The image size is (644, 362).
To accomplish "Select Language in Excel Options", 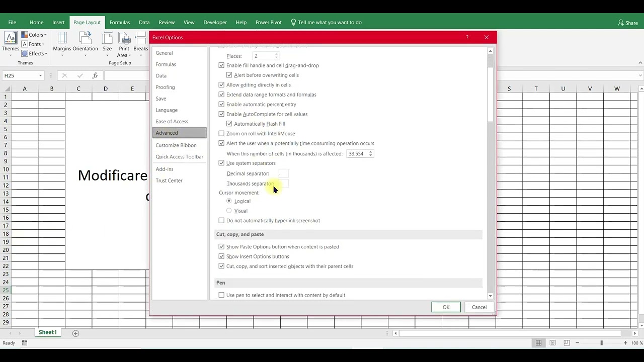I will [x=179, y=110].
